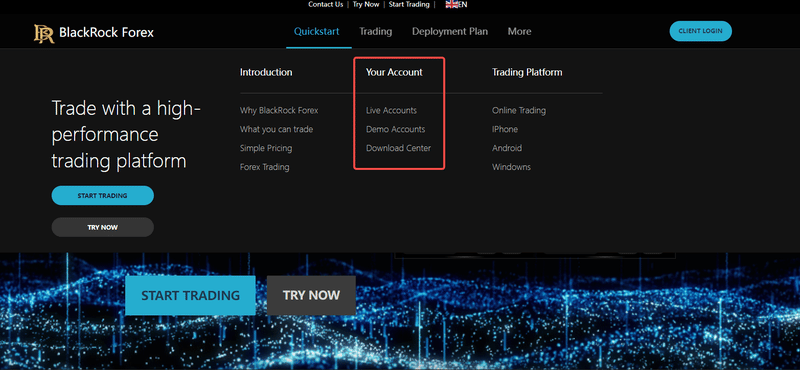This screenshot has height=370, width=800.
Task: Open the Android platform link
Action: 507,148
